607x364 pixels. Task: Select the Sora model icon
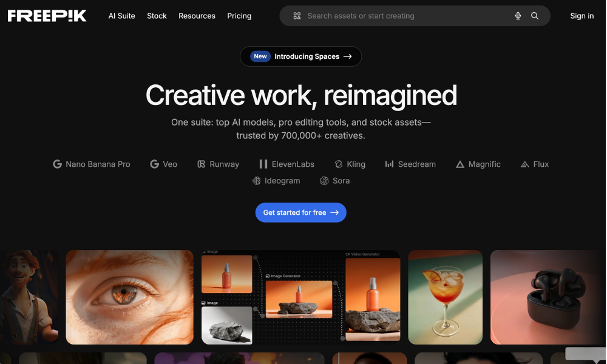tap(324, 181)
